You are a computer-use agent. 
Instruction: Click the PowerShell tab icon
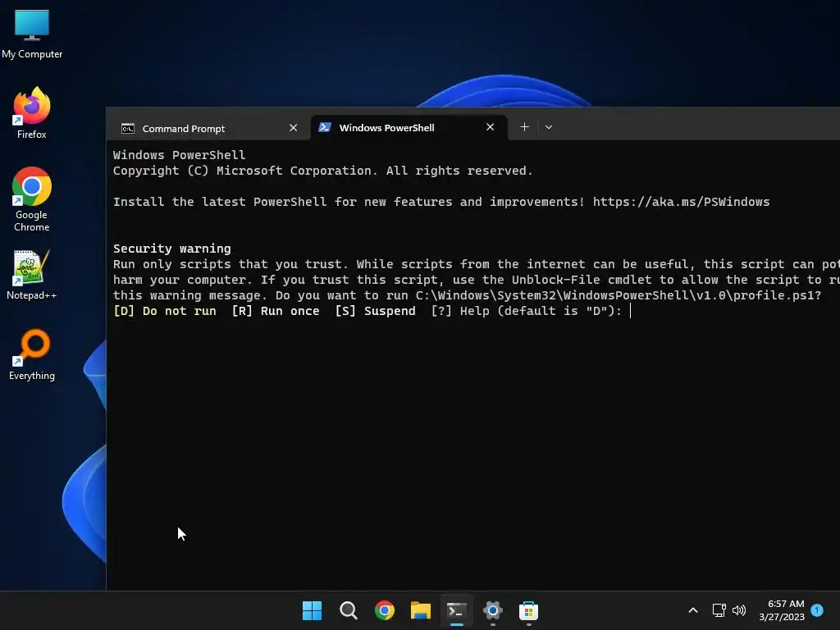click(325, 127)
